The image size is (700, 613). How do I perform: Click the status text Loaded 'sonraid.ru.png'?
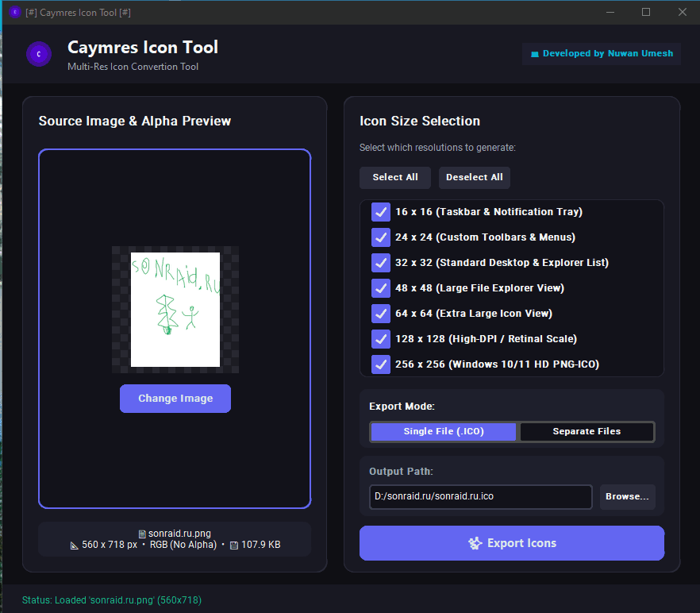point(112,600)
